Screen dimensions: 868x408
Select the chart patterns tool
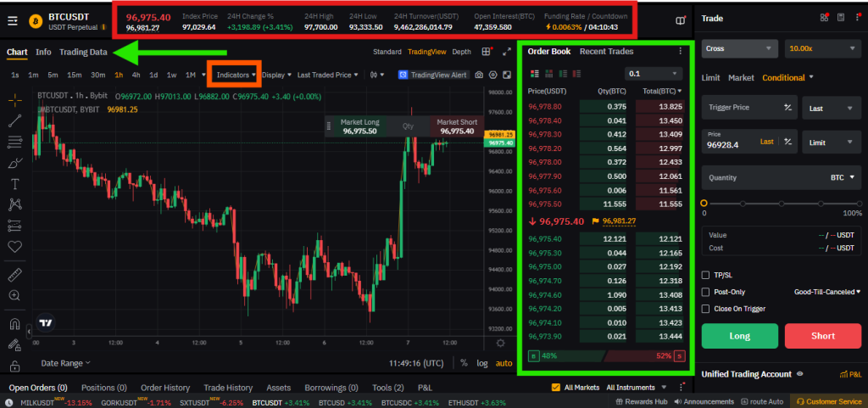(15, 204)
